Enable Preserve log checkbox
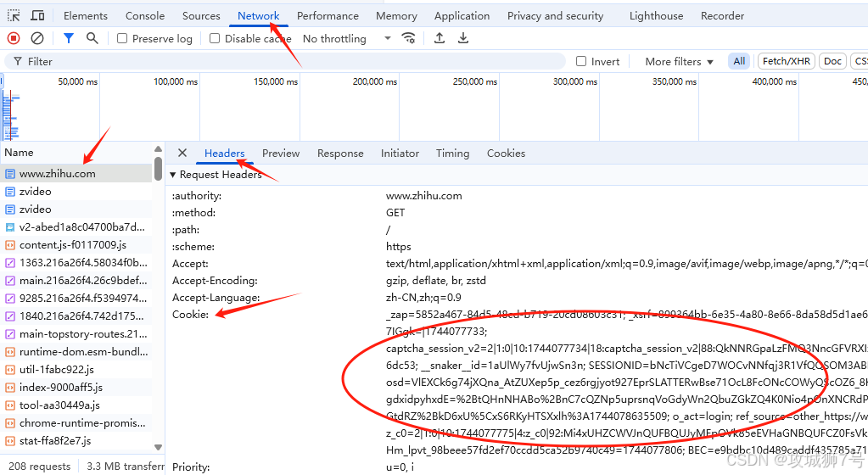 tap(122, 38)
